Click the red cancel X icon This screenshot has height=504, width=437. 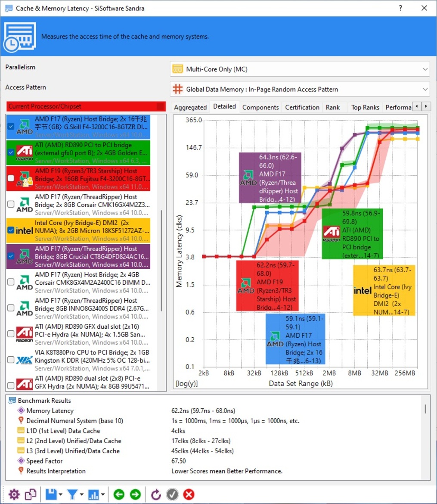coord(189,494)
